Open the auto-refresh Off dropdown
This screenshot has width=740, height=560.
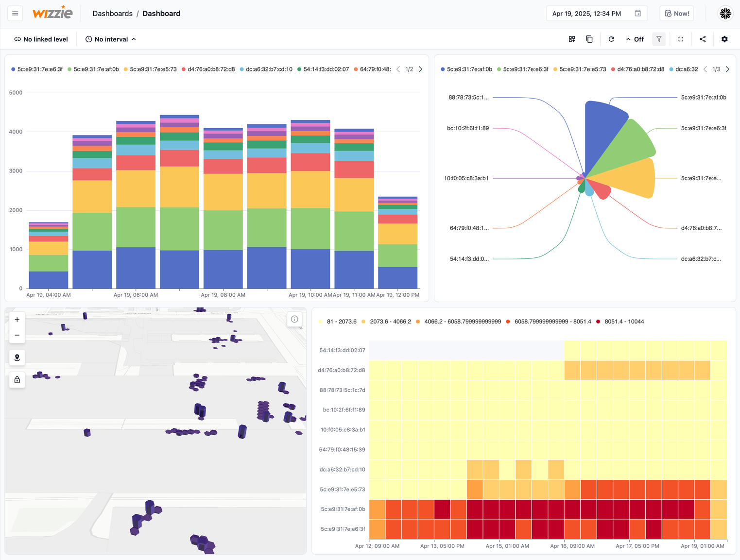coord(635,39)
